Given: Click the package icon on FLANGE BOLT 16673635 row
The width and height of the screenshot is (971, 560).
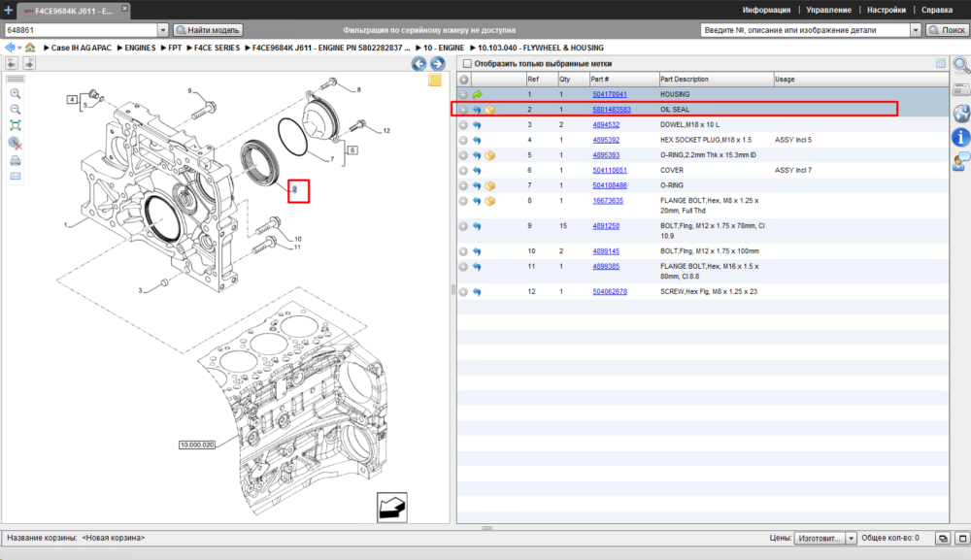Looking at the screenshot, I should tap(489, 201).
